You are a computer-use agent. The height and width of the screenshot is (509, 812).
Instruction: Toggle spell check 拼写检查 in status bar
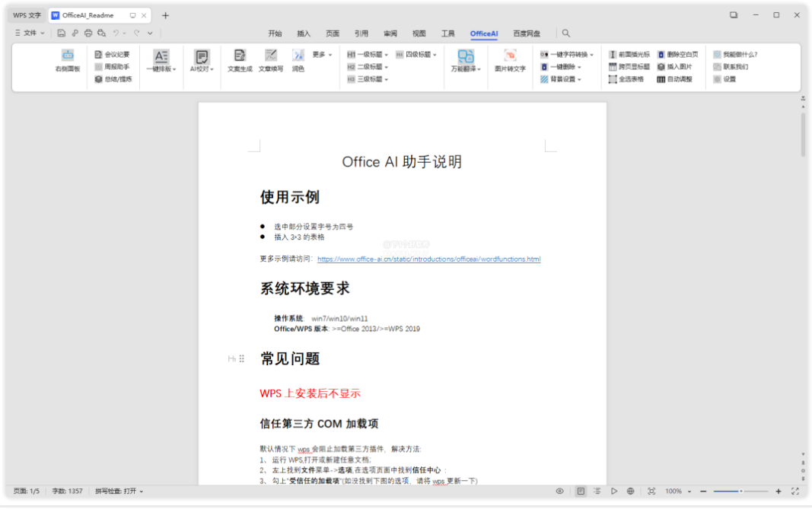click(119, 492)
